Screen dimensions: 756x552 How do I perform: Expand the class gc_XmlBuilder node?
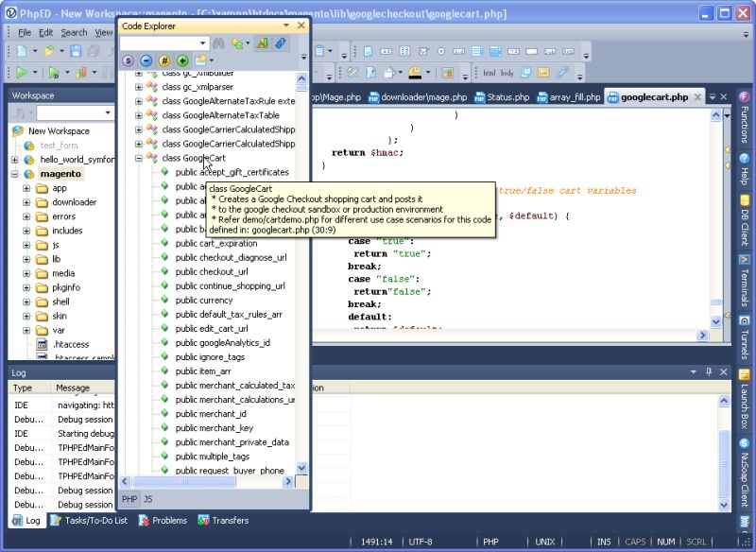137,73
